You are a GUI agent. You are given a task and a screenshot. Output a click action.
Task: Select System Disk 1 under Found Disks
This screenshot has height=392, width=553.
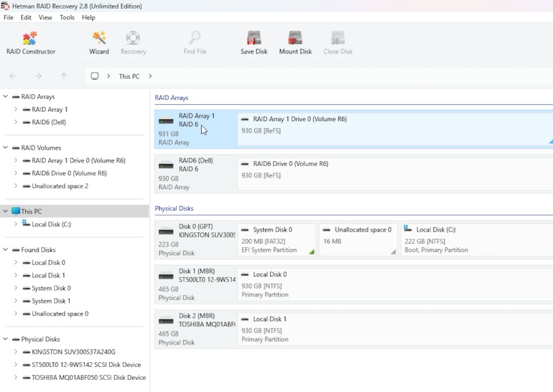coord(51,301)
